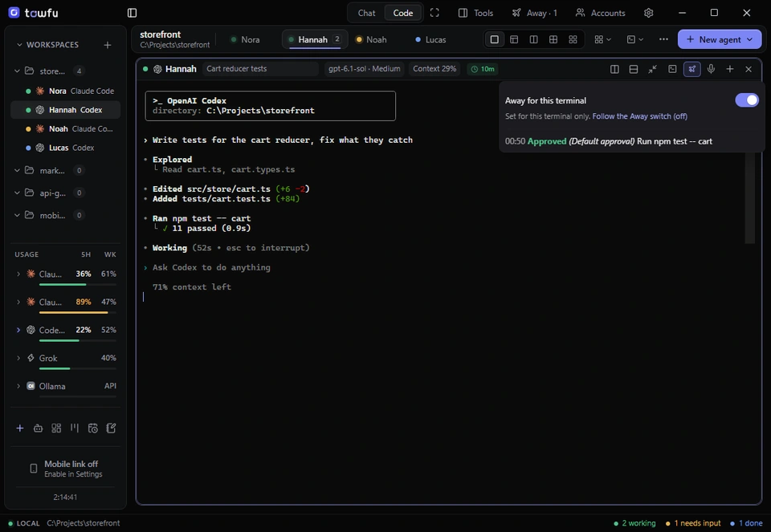Collapse the store... workspace folder
Viewport: 771px width, 532px height.
[x=17, y=71]
